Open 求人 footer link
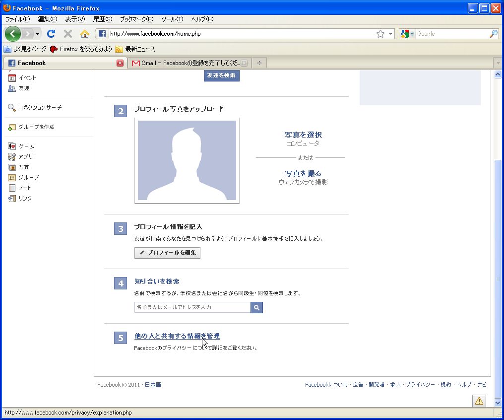The height and width of the screenshot is (420, 504). (395, 385)
